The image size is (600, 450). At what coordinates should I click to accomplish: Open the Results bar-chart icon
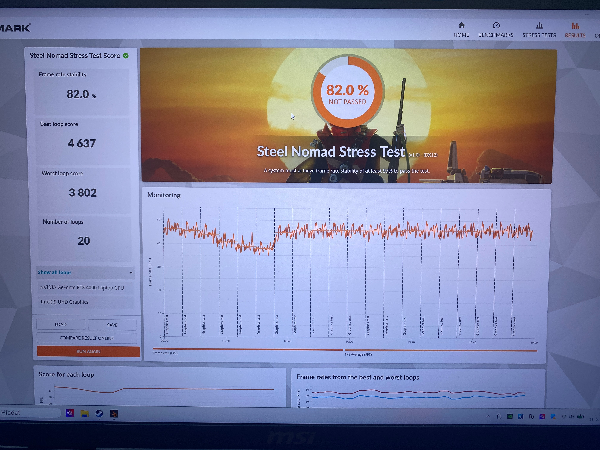(x=575, y=26)
